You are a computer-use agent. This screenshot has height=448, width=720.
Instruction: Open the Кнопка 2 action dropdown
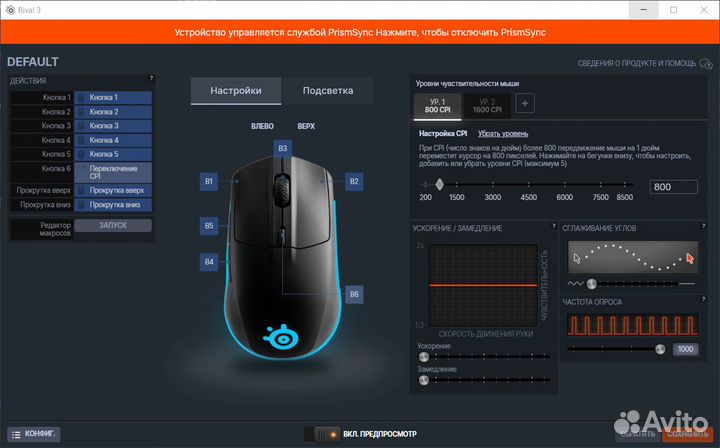pos(113,112)
